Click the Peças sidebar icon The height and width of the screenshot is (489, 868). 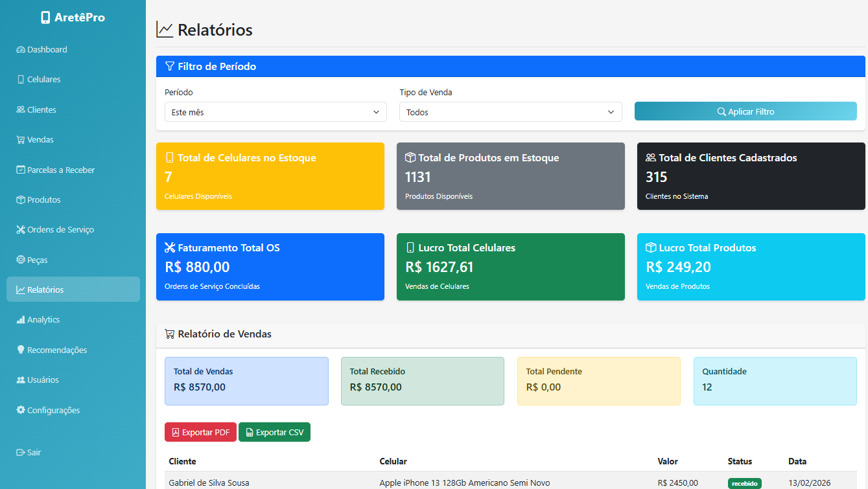click(21, 260)
